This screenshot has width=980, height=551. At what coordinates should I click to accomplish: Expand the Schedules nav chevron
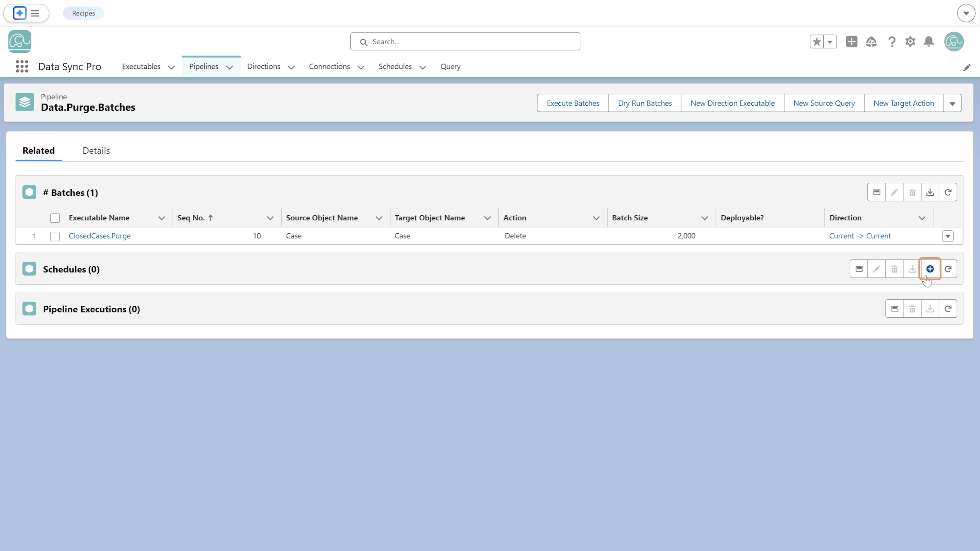coord(423,68)
